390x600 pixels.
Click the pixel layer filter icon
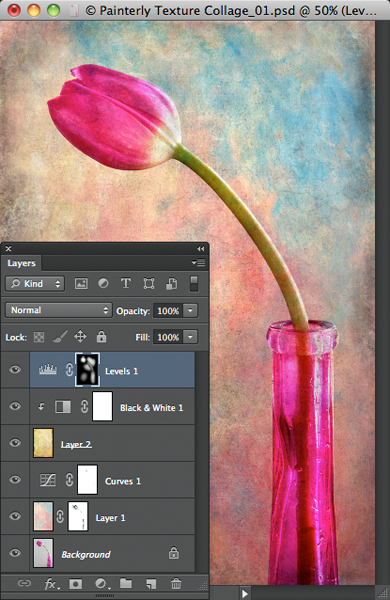point(81,284)
